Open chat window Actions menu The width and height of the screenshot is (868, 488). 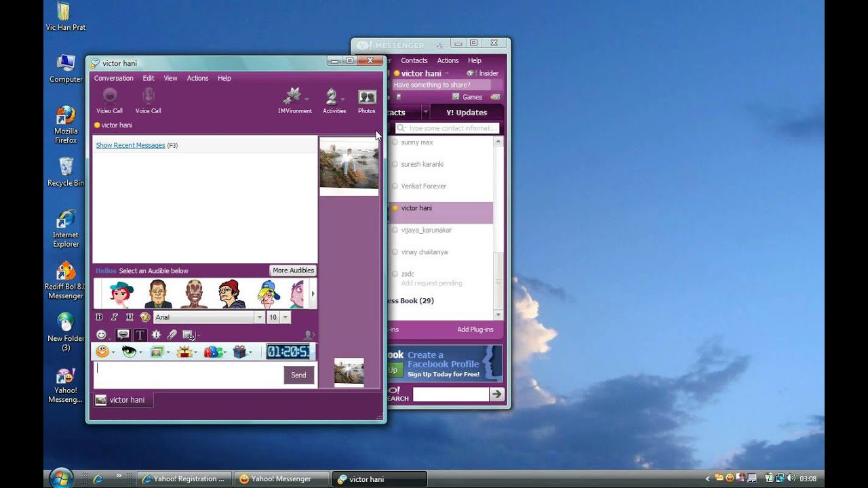coord(197,78)
